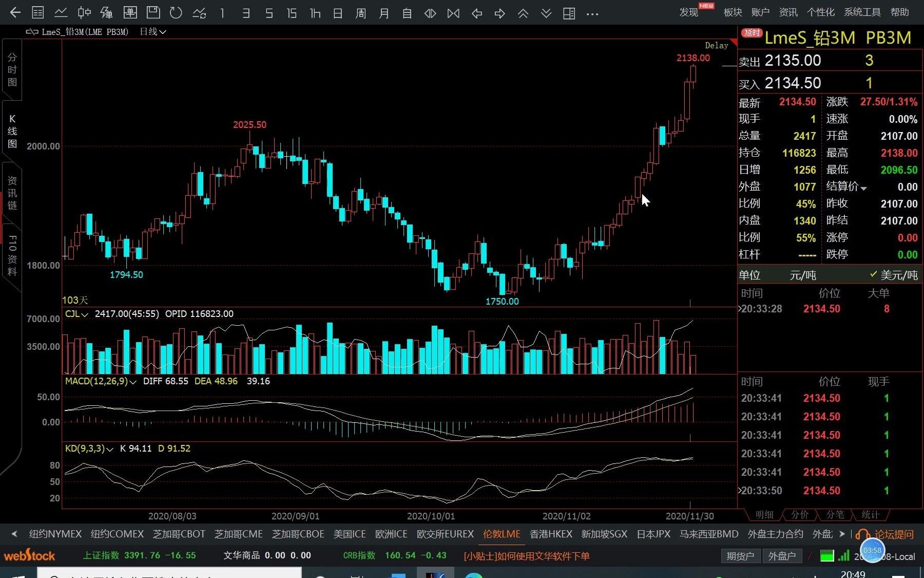Select the 元/吨 unit option
Image resolution: width=924 pixels, height=578 pixels.
802,275
